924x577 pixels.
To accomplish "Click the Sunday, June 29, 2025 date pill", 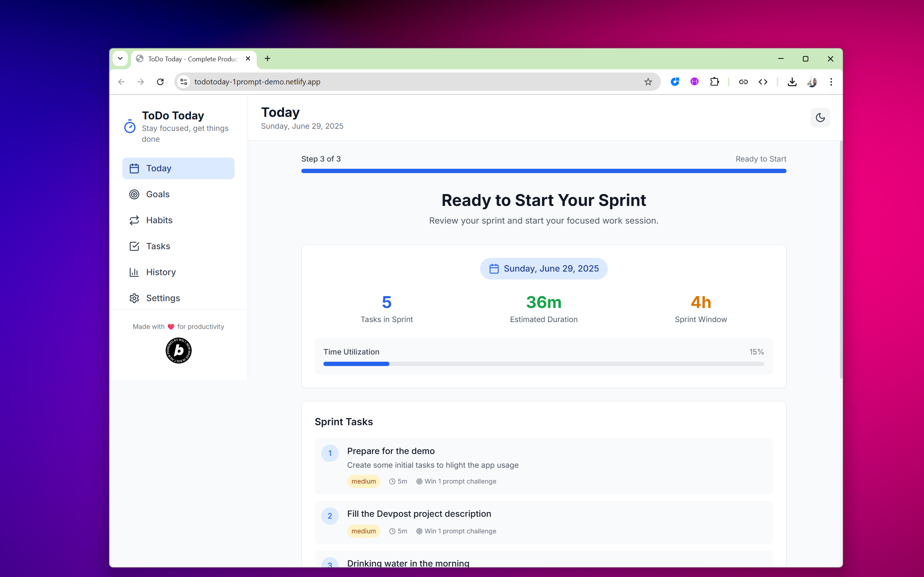I will (x=543, y=269).
